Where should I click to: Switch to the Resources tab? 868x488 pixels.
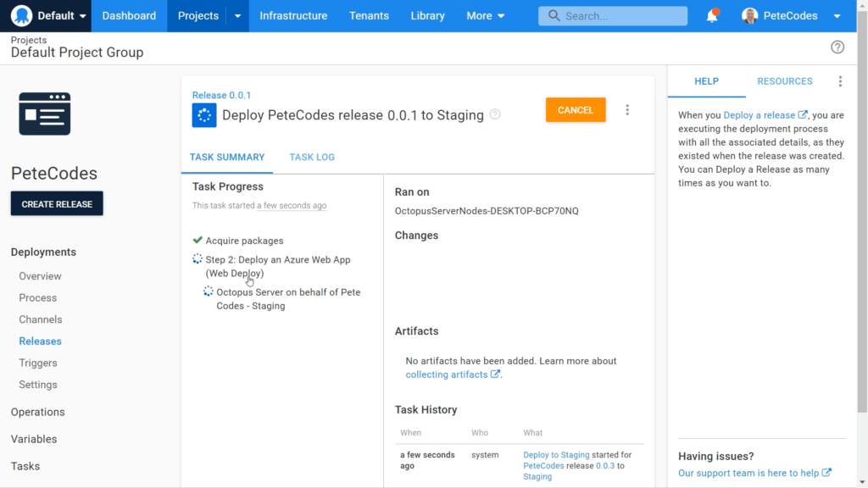[x=784, y=81]
